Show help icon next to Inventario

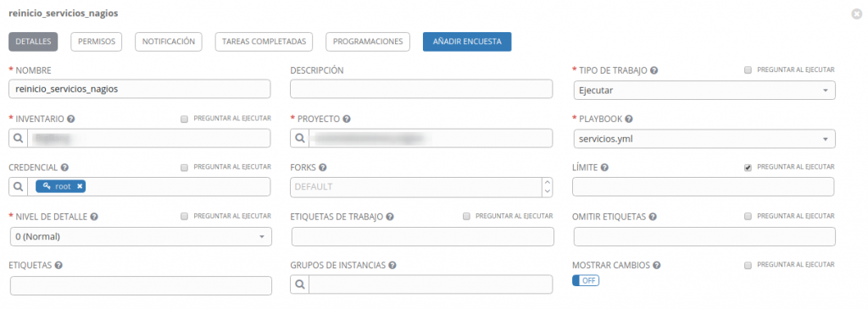(71, 119)
